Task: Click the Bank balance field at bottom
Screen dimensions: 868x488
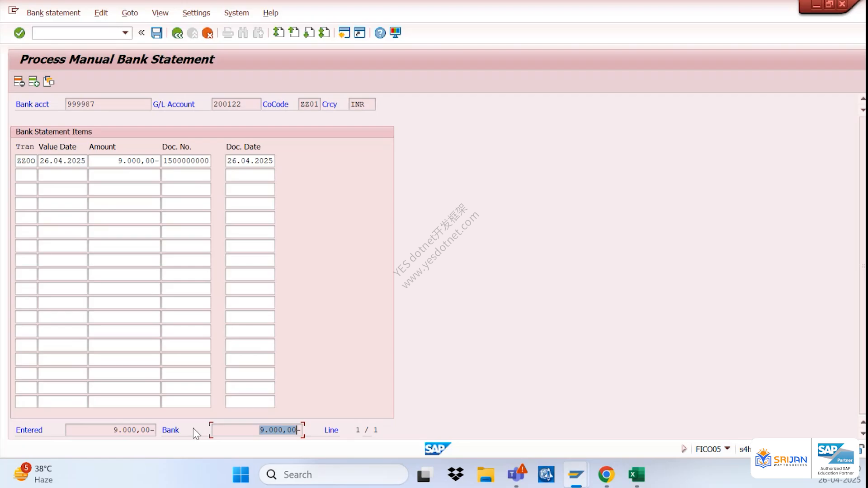Action: click(257, 430)
